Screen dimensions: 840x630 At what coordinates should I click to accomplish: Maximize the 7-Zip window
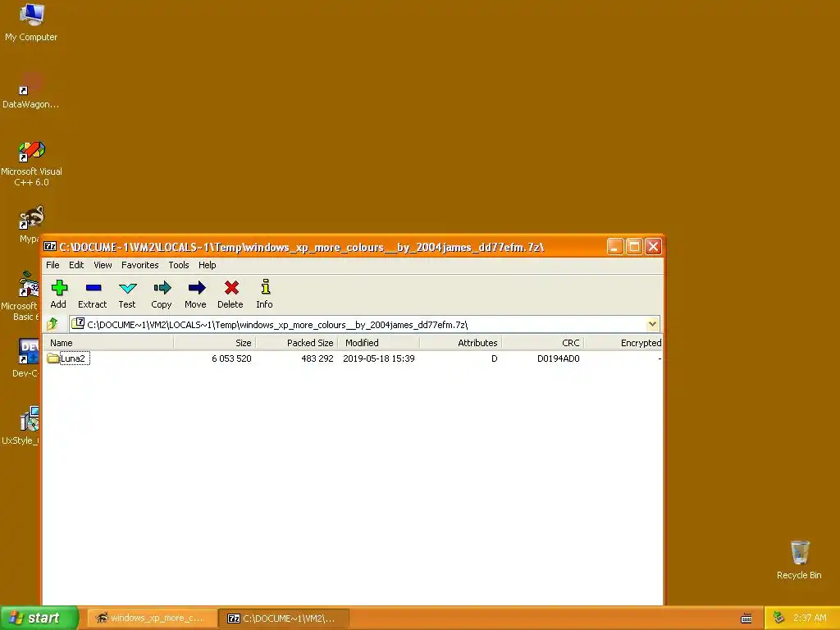[x=634, y=246]
